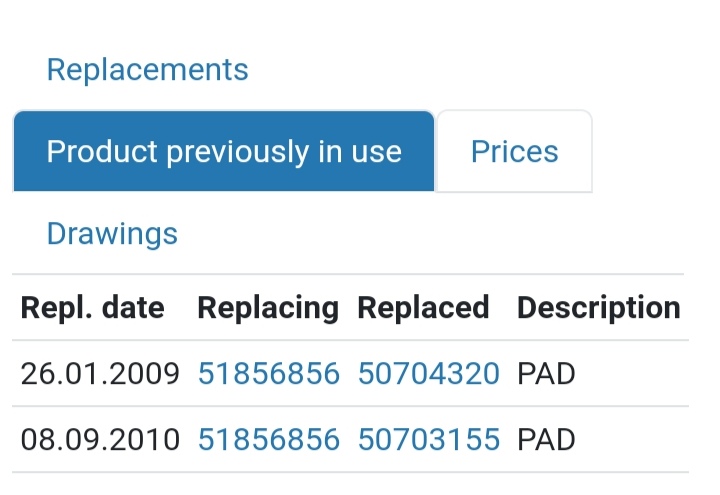
Task: Click the PAD description in second row
Action: (546, 439)
